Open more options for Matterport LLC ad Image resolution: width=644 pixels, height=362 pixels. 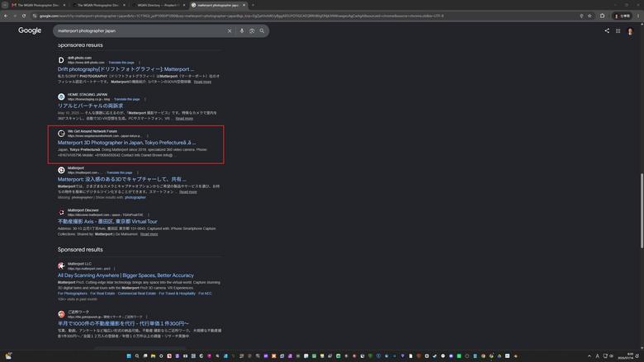114,269
